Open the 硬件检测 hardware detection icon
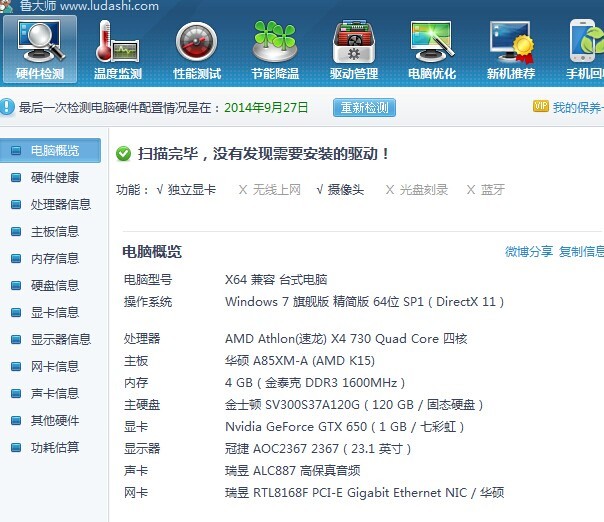Viewport: 604px width, 522px height. click(x=40, y=49)
